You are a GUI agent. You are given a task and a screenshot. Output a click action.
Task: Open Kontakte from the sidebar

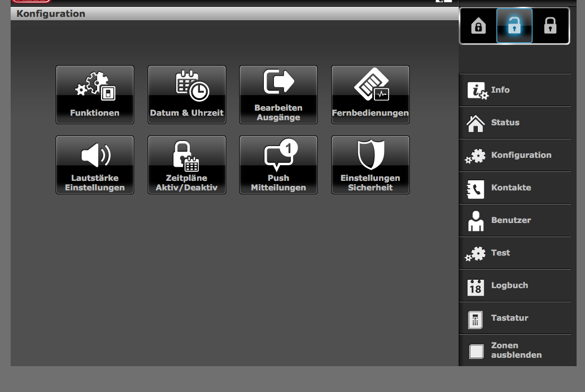pyautogui.click(x=517, y=188)
